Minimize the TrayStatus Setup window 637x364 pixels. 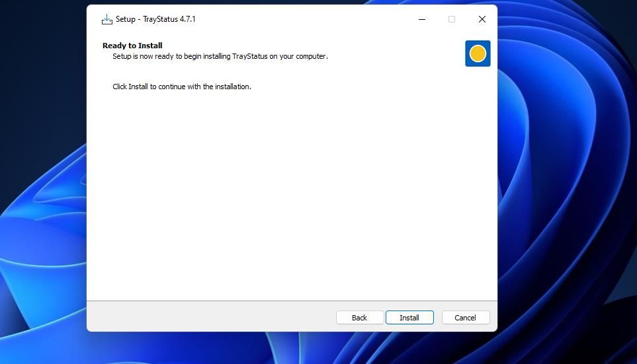[422, 19]
